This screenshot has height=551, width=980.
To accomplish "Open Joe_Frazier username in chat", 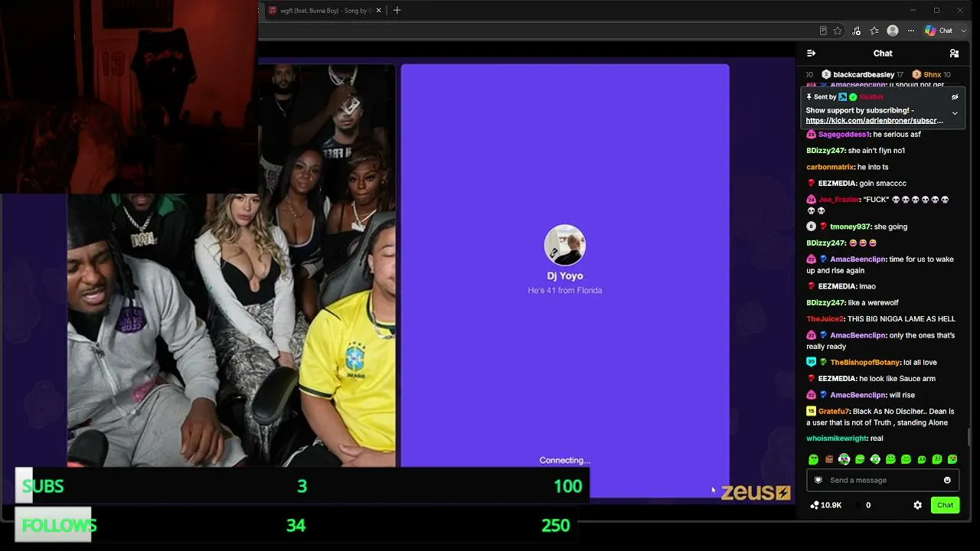I will coord(838,200).
